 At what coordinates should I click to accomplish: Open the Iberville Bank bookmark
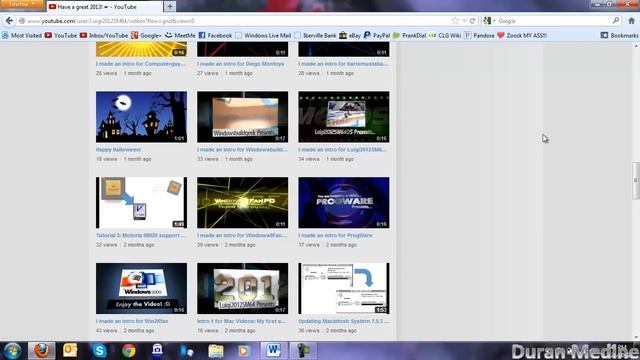[316, 36]
